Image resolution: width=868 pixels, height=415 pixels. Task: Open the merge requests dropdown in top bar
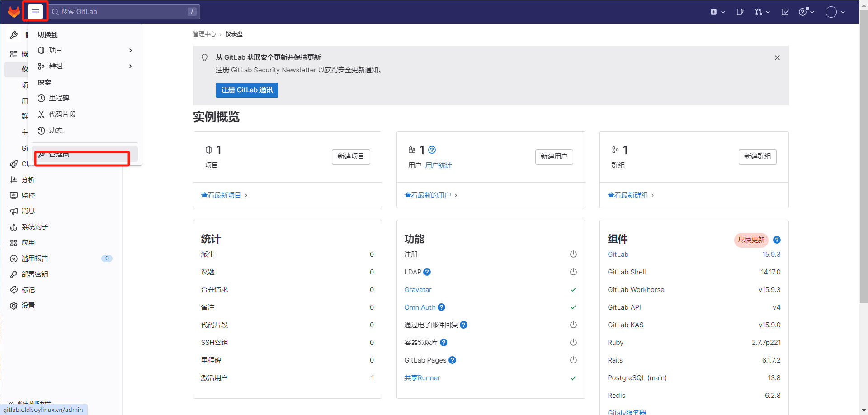[x=762, y=12]
